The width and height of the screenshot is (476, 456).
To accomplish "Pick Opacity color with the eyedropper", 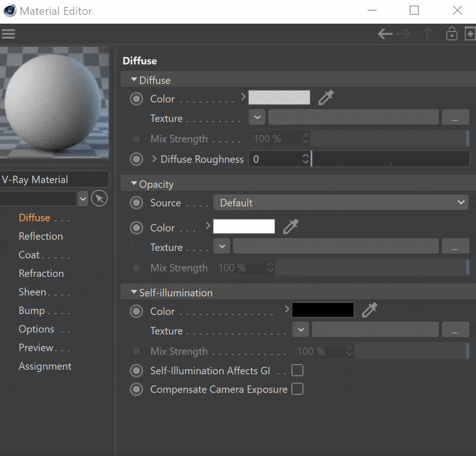I will pos(291,226).
